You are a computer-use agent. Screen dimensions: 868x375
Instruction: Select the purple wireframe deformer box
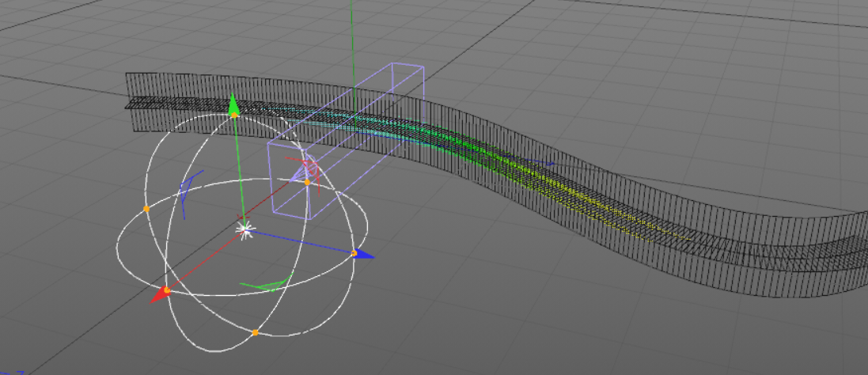click(346, 142)
